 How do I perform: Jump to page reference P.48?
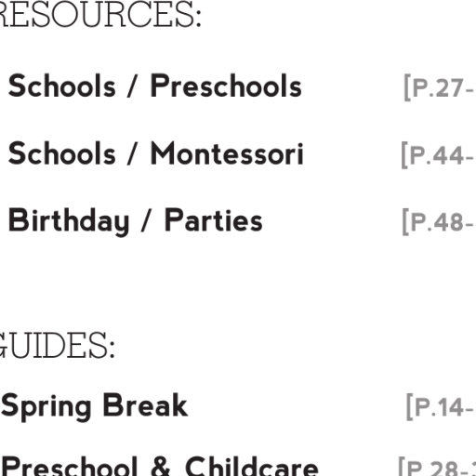click(438, 222)
